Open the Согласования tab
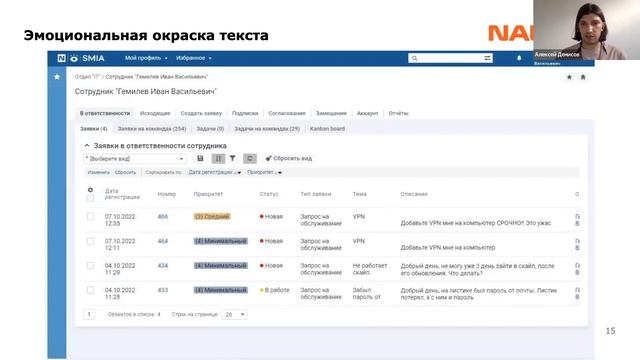This screenshot has width=640, height=360. [x=287, y=113]
